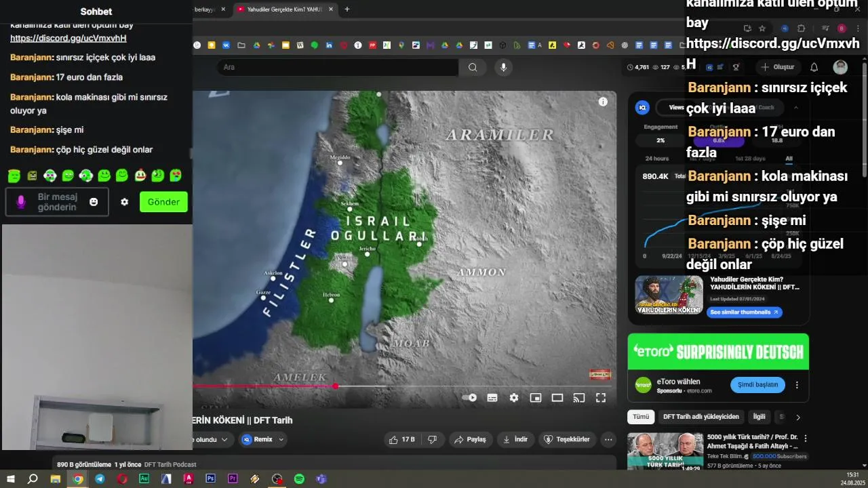
Task: Open the bookmarks folder icon
Action: coord(241,45)
